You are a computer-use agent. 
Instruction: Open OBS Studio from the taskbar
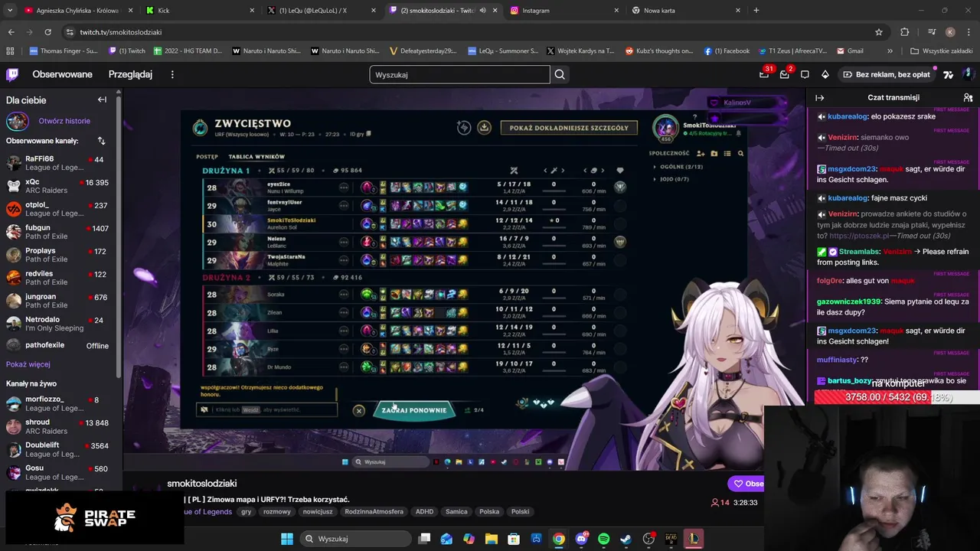[648, 539]
